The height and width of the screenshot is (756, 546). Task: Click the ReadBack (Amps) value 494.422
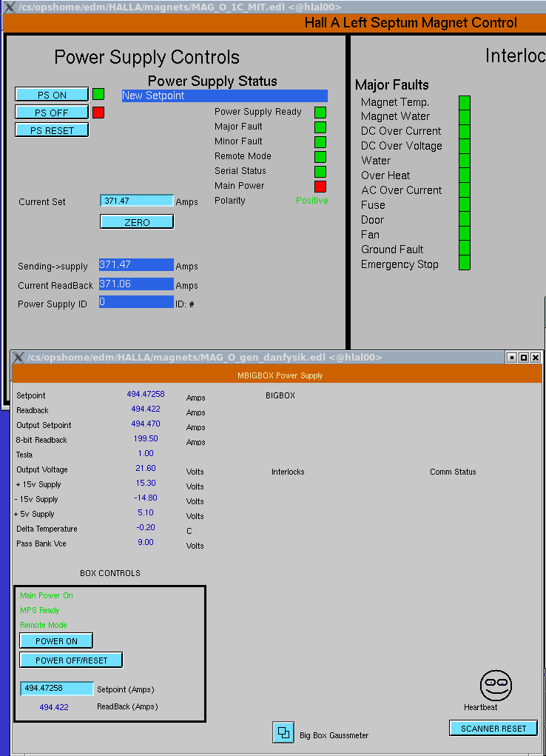tap(54, 707)
